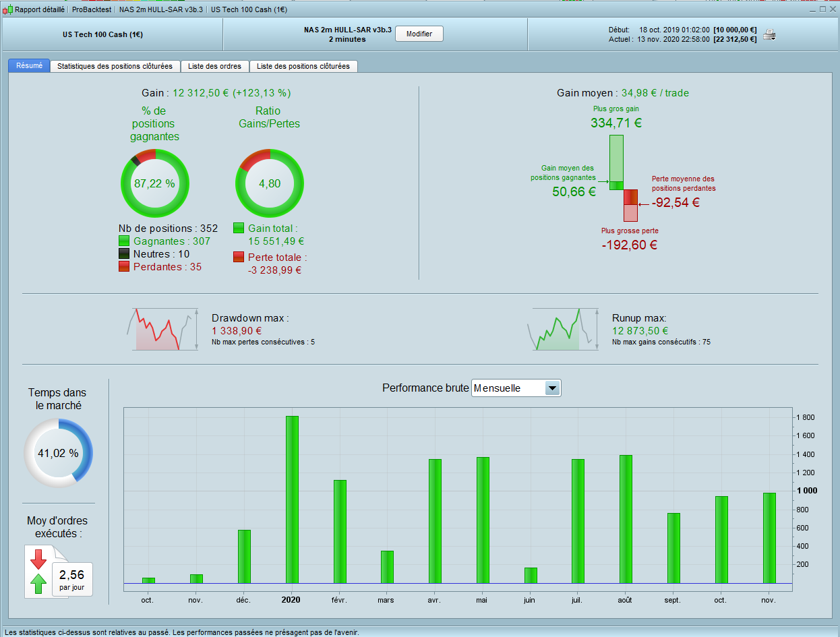The width and height of the screenshot is (840, 637).
Task: Click the orders executed arrows icon
Action: [x=39, y=572]
